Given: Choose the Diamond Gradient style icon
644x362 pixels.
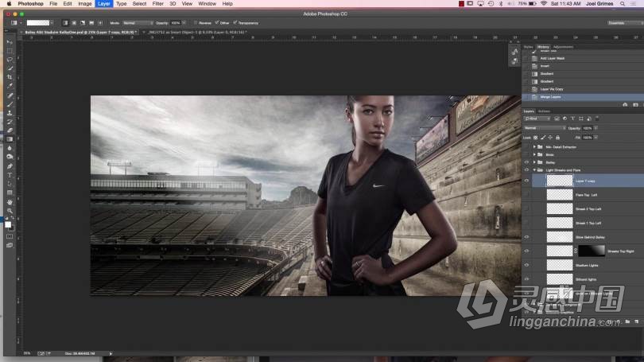Looking at the screenshot, I should [100, 23].
